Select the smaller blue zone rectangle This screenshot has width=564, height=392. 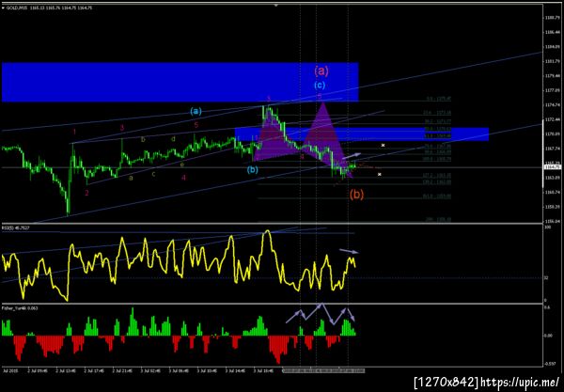[x=362, y=134]
